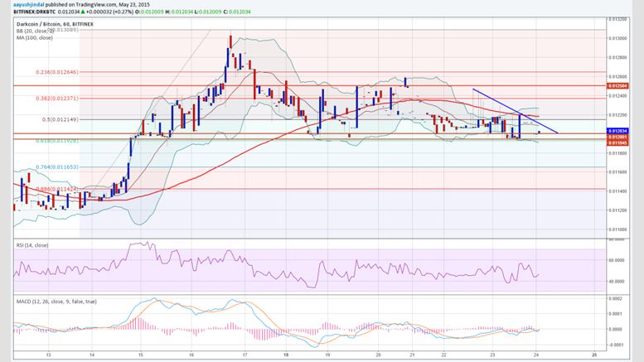644x362 pixels.
Task: Click date 15 on the time axis
Action: (140, 355)
